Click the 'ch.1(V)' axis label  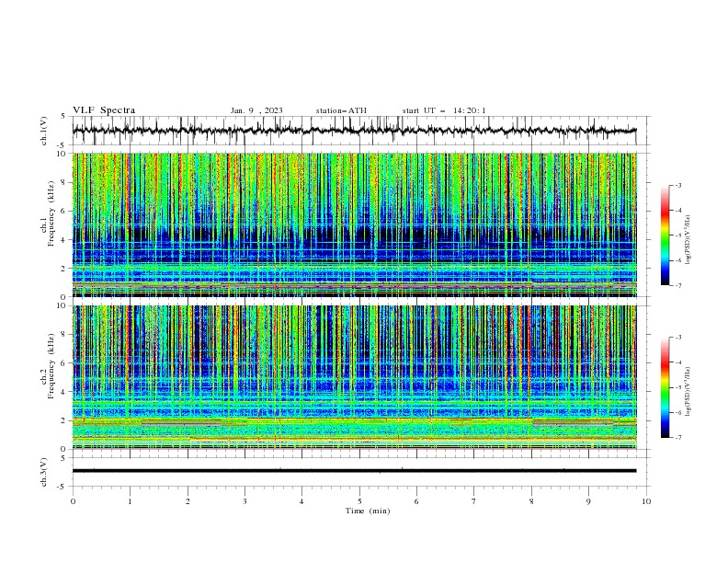pos(44,131)
